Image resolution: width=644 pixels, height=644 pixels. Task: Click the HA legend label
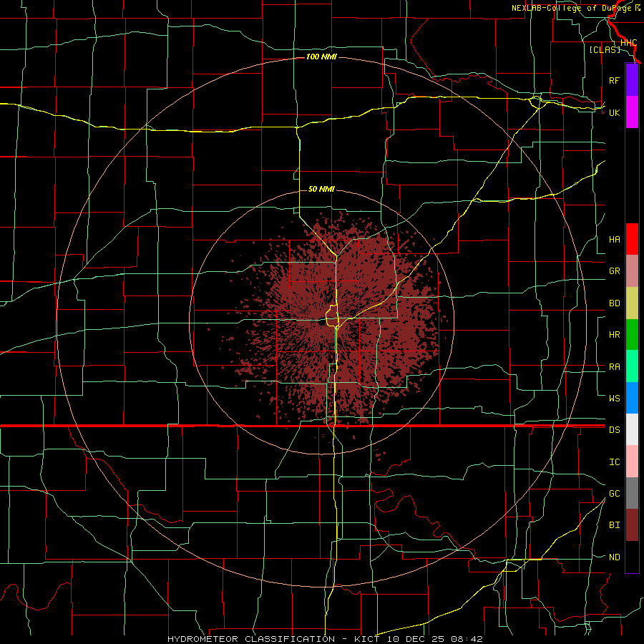(x=614, y=240)
